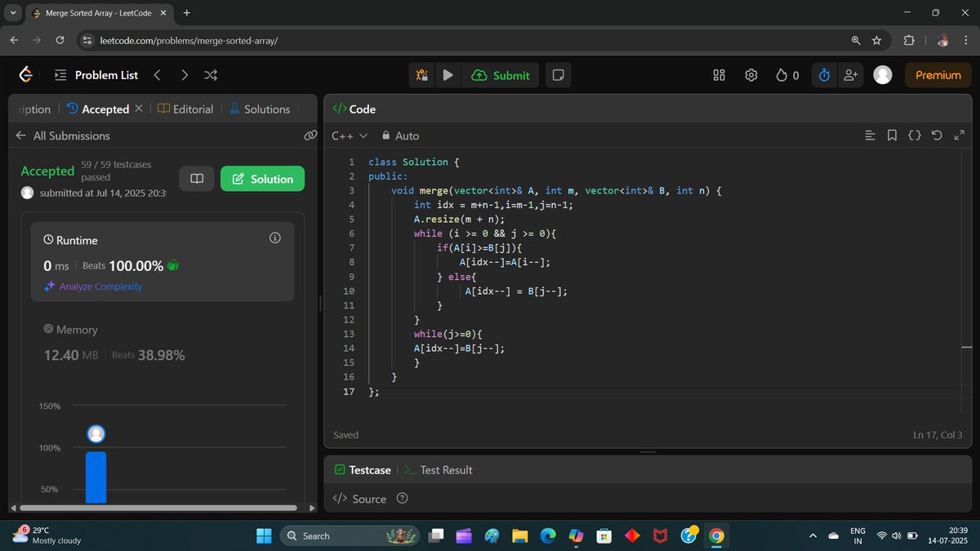Bookmark this page star icon
The image size is (980, 551).
point(876,40)
